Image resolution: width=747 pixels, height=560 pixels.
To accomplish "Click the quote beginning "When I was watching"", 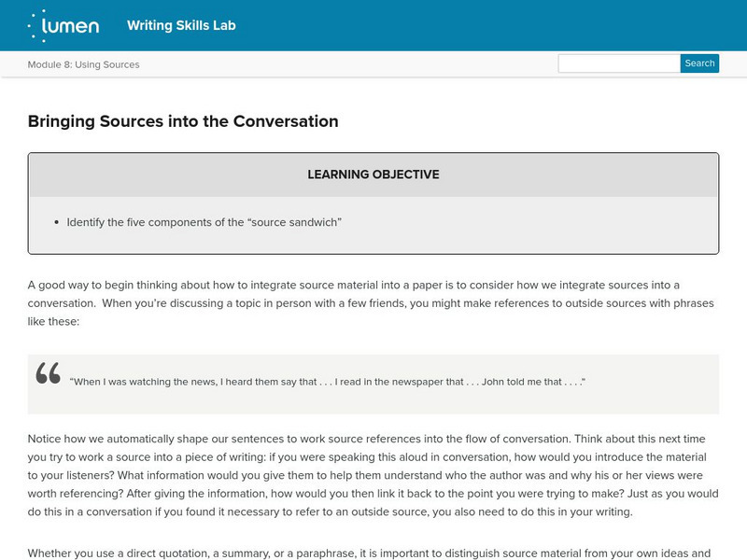I will [327, 381].
